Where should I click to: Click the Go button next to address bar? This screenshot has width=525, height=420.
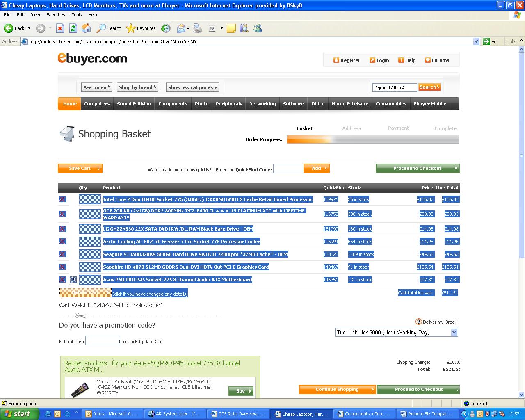pos(491,41)
